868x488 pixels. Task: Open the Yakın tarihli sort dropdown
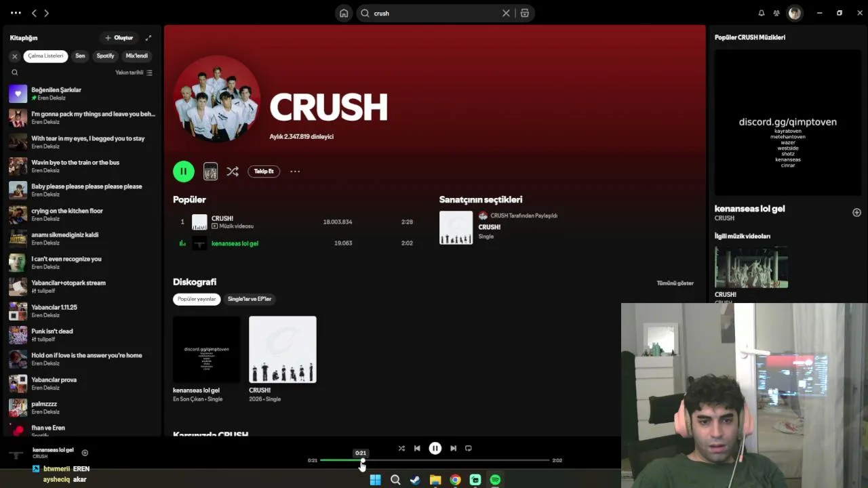click(x=134, y=73)
